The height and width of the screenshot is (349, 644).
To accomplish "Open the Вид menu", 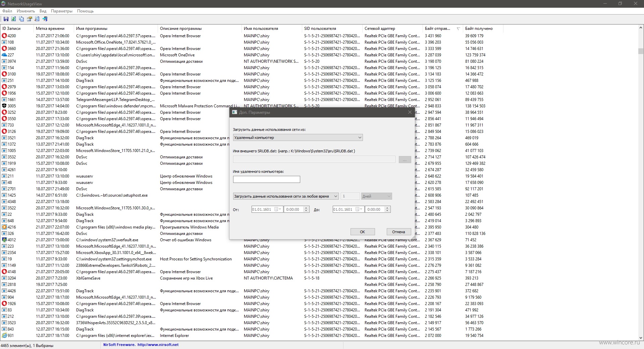I will point(43,11).
